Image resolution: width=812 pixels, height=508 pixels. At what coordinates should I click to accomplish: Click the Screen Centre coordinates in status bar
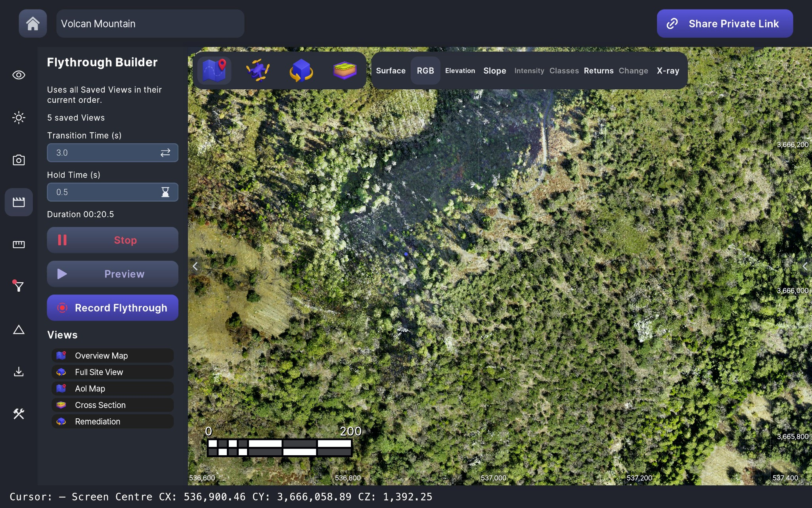tap(252, 497)
